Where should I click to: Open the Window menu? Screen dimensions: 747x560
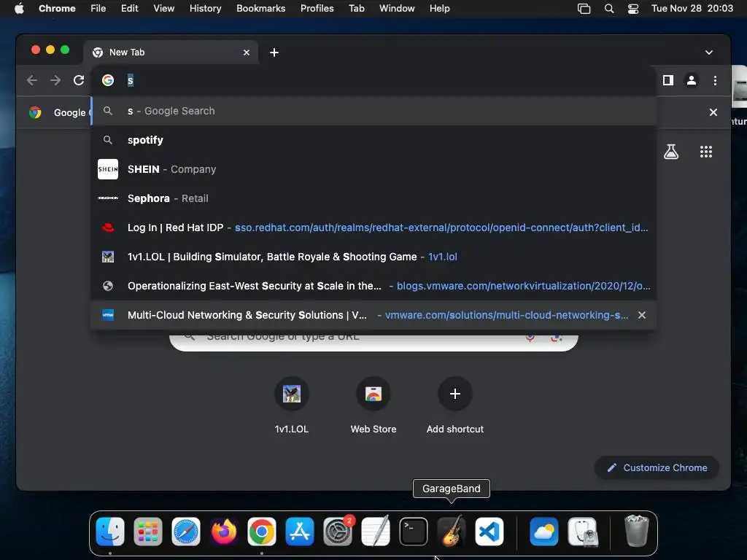(x=397, y=9)
